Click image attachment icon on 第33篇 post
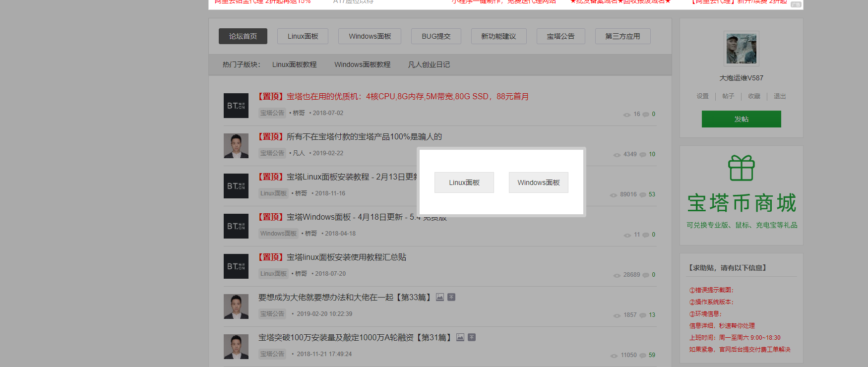This screenshot has height=367, width=868. coord(440,297)
